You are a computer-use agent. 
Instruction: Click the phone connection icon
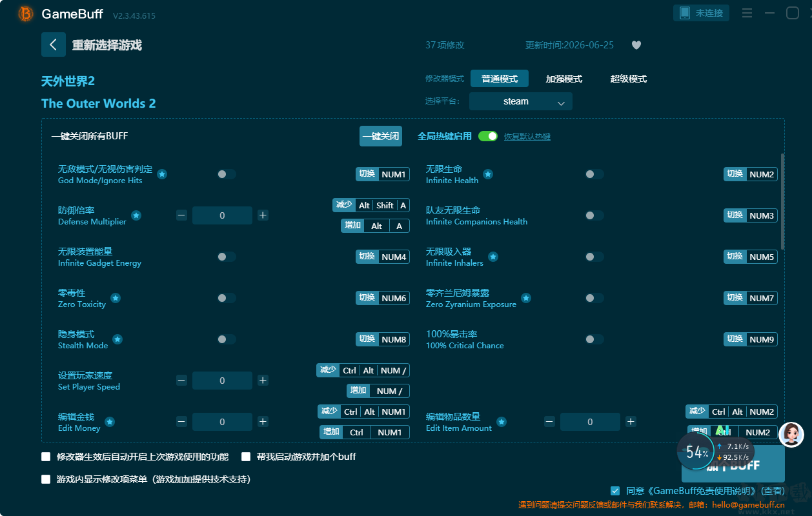(684, 13)
